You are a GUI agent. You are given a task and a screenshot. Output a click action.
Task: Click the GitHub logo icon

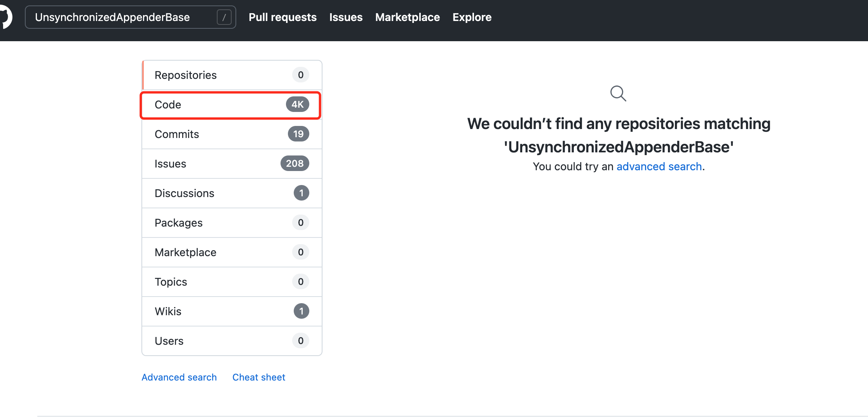tap(5, 17)
